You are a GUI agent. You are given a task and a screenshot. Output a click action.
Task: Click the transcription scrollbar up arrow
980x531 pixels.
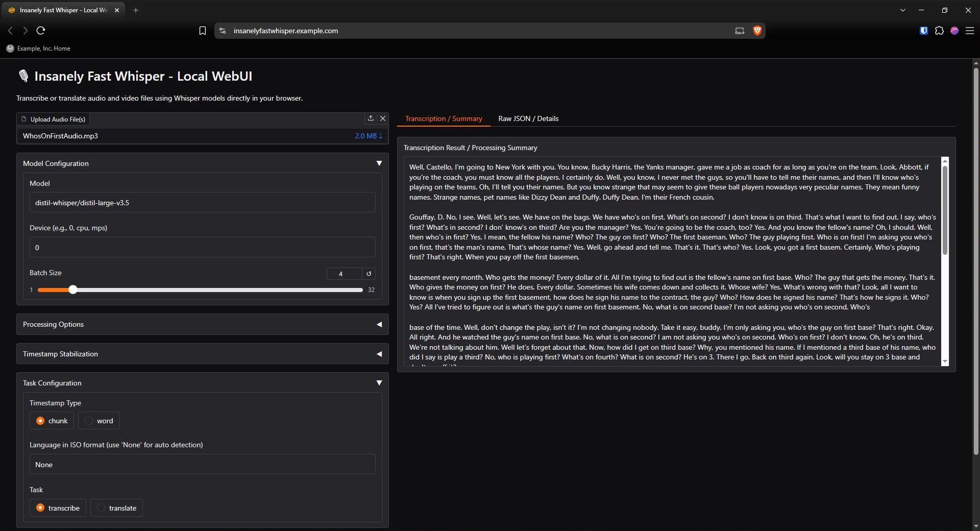pos(945,161)
